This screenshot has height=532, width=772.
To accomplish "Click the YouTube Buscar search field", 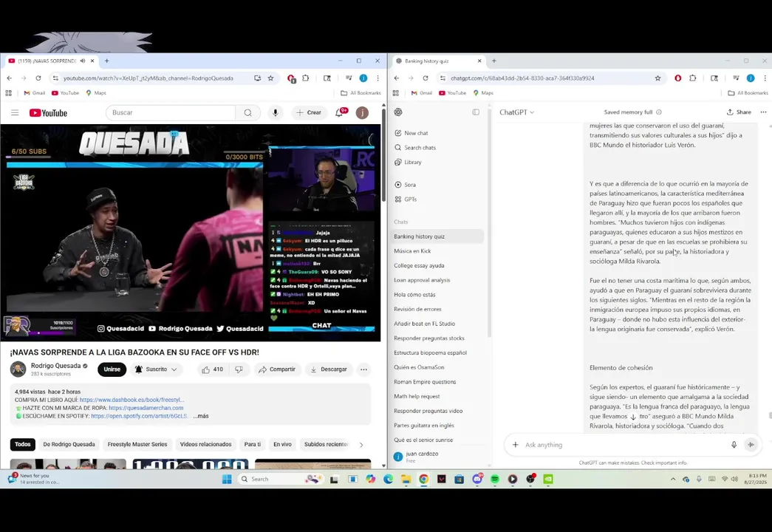I will pos(171,113).
